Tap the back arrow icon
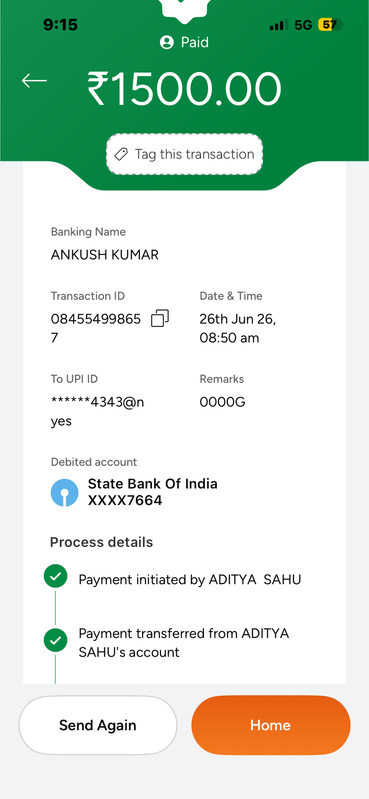The image size is (369, 799). pyautogui.click(x=34, y=81)
